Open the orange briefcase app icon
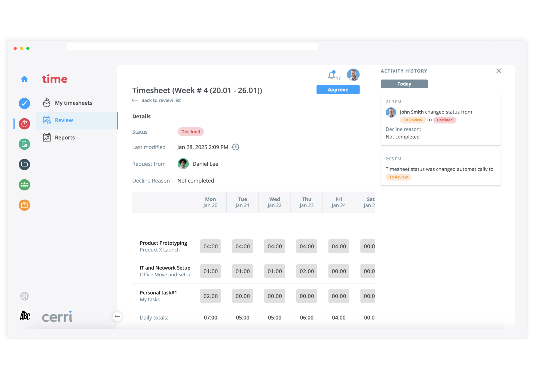This screenshot has height=392, width=535. coord(24,205)
